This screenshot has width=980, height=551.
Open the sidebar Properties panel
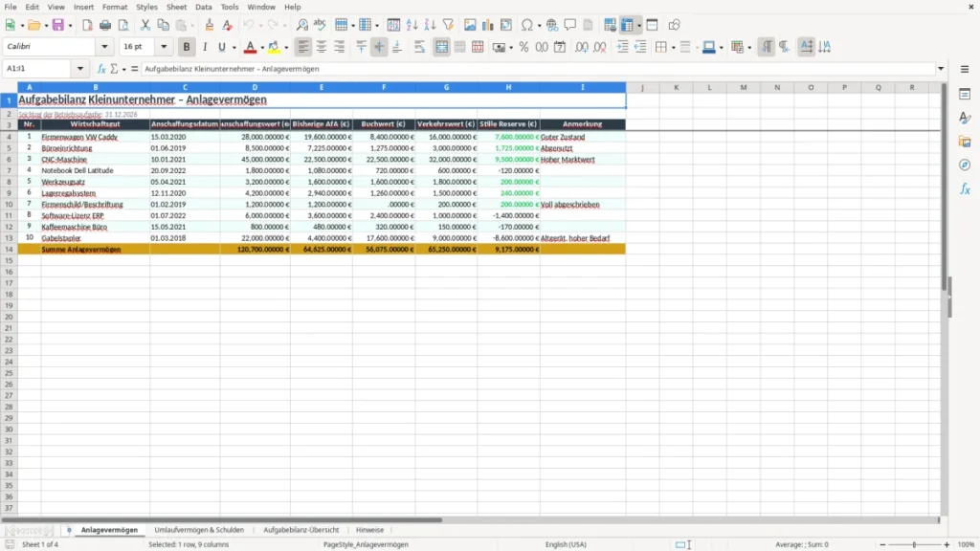965,95
